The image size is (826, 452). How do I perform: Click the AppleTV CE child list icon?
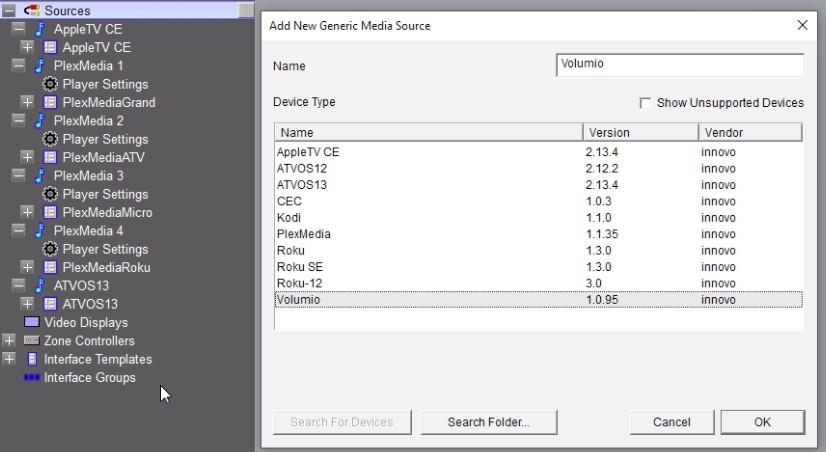[50, 47]
